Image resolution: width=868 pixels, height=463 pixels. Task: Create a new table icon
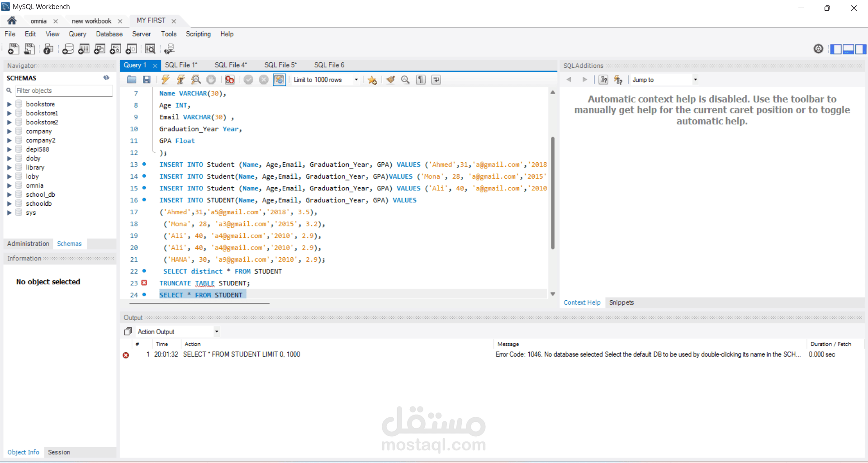pos(84,49)
